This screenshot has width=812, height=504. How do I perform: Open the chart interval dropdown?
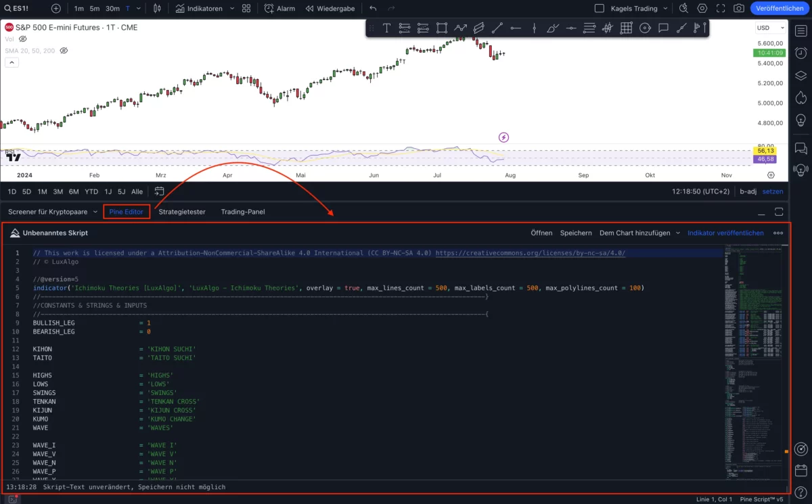tap(140, 8)
